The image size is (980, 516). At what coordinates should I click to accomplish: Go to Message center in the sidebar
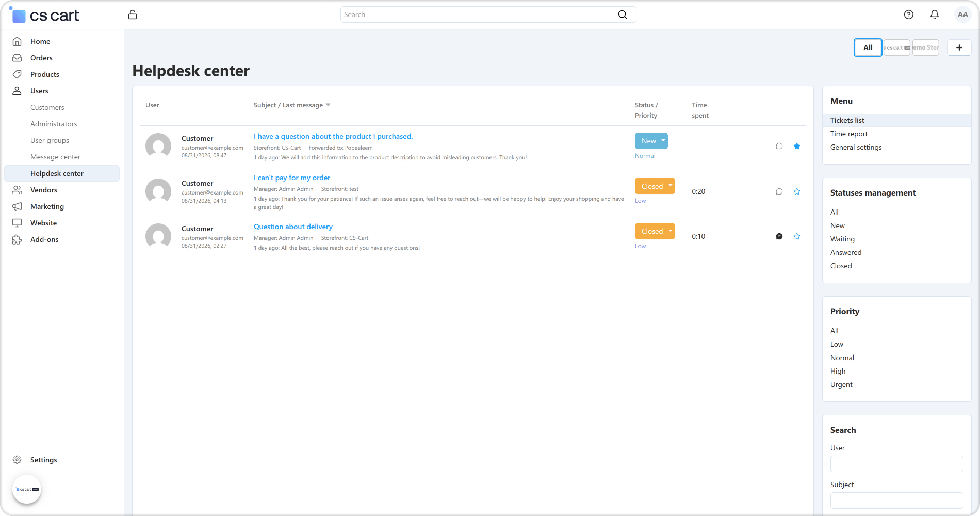(x=55, y=157)
